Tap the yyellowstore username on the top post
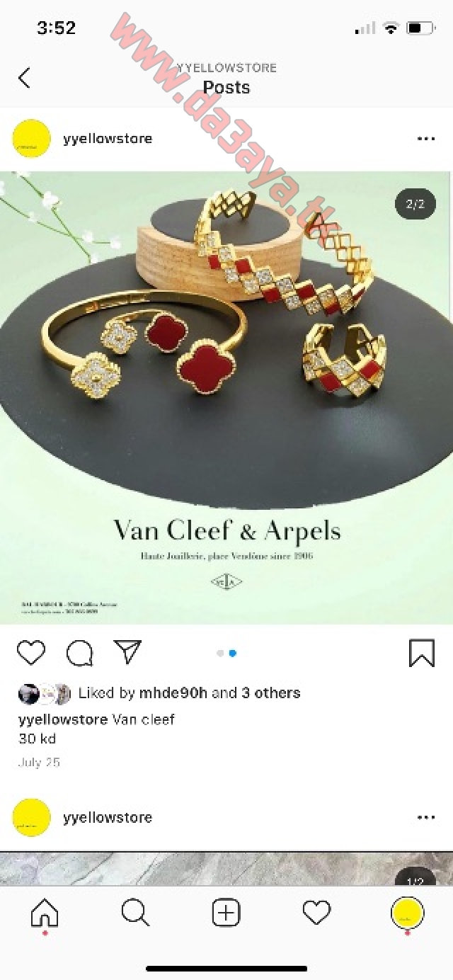The image size is (453, 980). [x=108, y=138]
